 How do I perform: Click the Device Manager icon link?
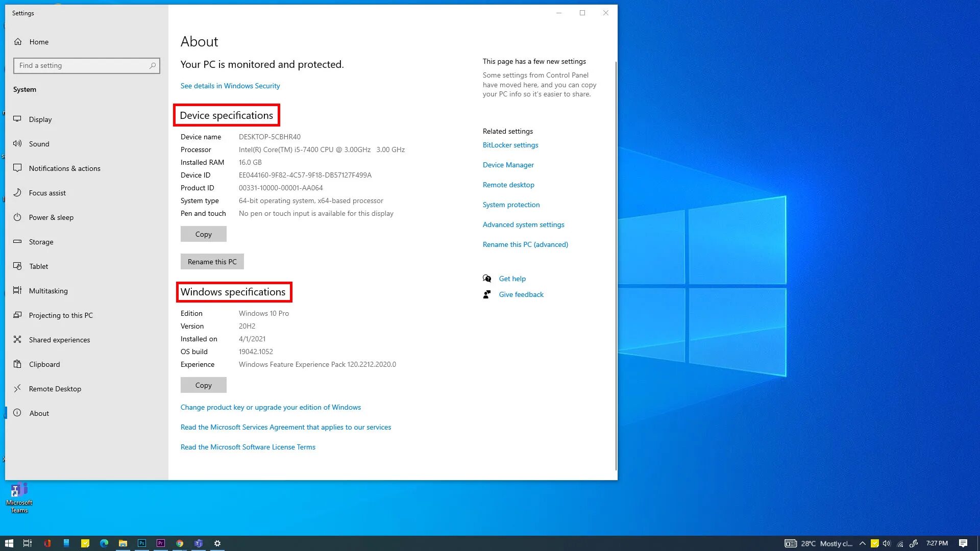pyautogui.click(x=507, y=165)
